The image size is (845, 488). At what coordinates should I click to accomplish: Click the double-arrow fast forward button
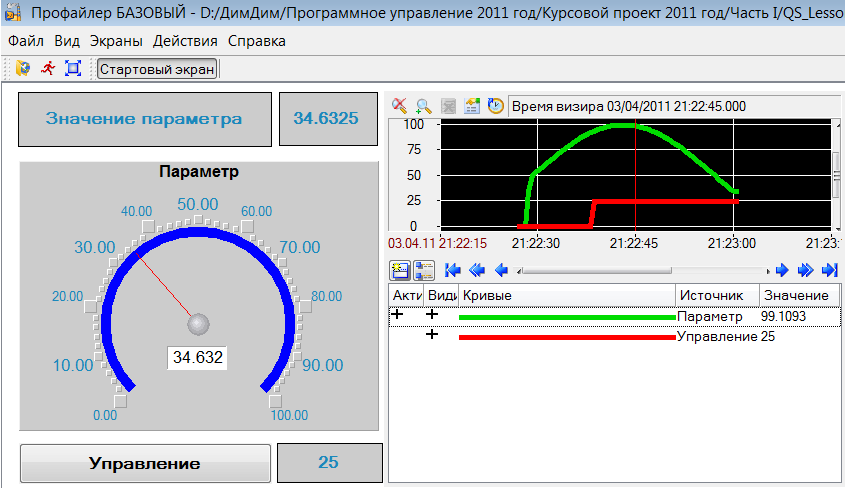(806, 270)
